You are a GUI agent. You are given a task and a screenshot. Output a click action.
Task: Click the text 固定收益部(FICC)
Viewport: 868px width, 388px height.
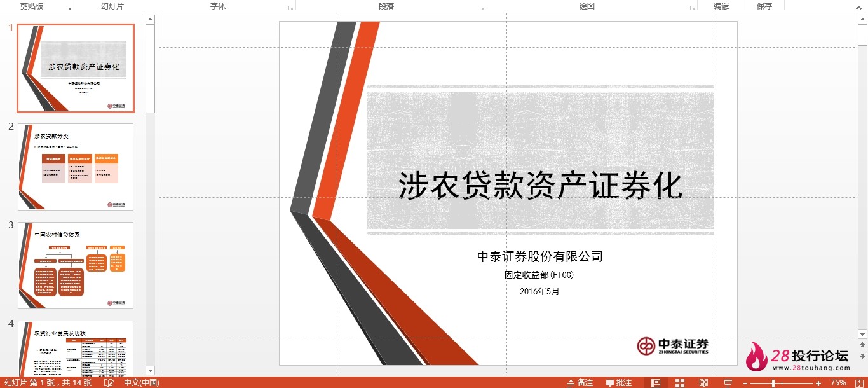tap(539, 275)
